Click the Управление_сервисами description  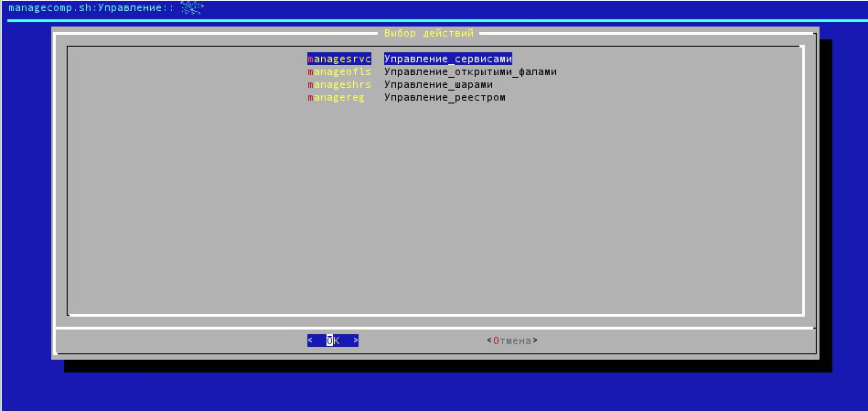pos(447,59)
